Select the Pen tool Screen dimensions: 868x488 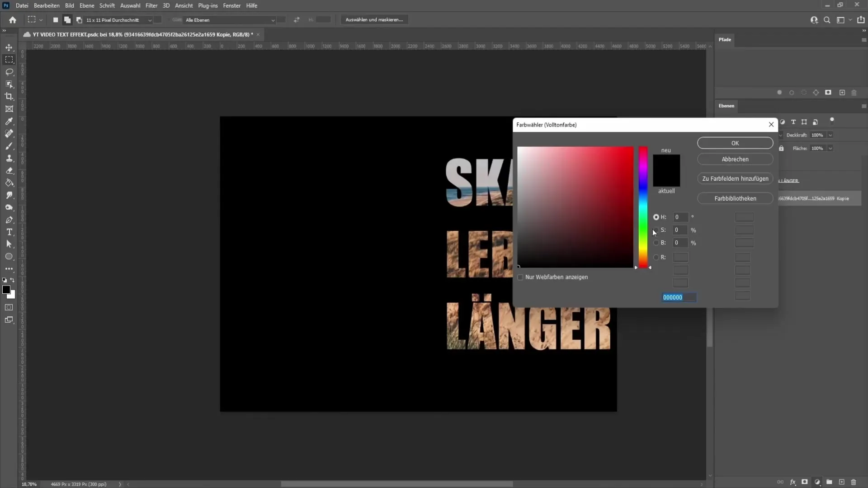coord(9,220)
